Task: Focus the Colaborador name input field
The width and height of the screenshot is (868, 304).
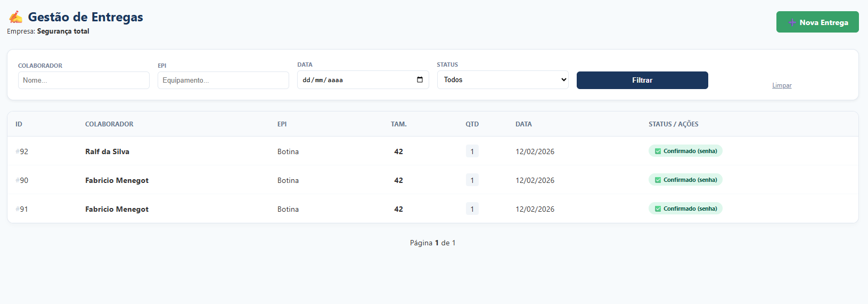Action: point(84,81)
